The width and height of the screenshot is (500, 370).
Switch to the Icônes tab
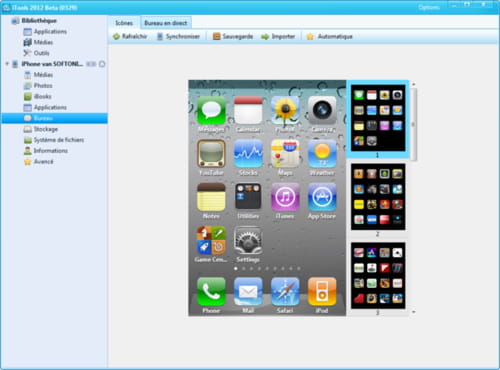[124, 23]
